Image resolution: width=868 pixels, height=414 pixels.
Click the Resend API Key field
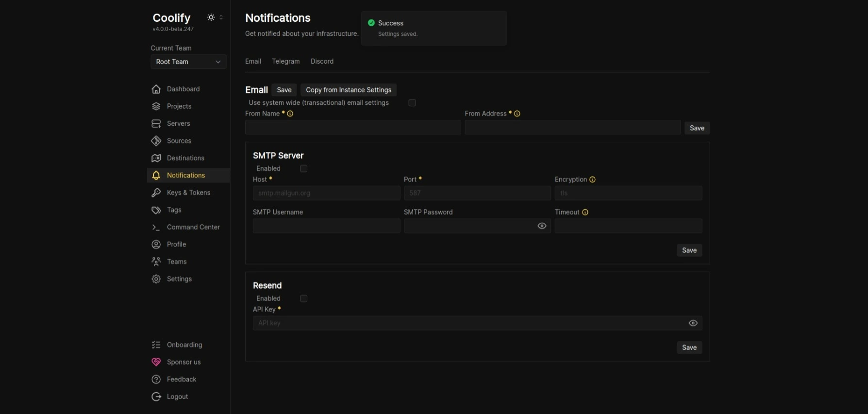[477, 323]
